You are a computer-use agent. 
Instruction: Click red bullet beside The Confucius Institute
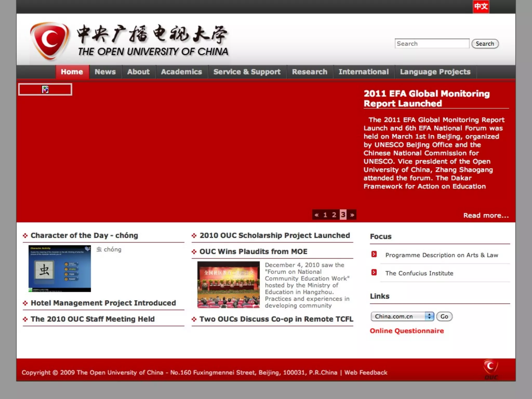tap(374, 272)
